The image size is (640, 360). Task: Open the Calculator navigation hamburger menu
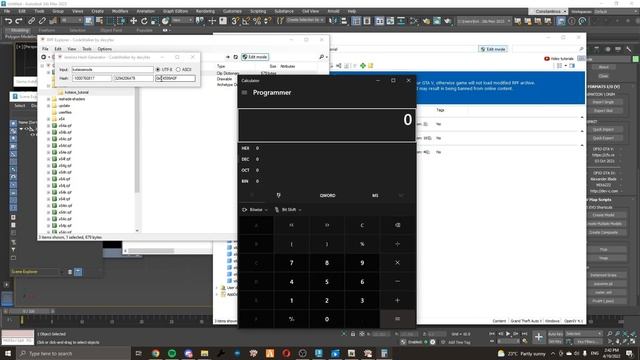(244, 93)
